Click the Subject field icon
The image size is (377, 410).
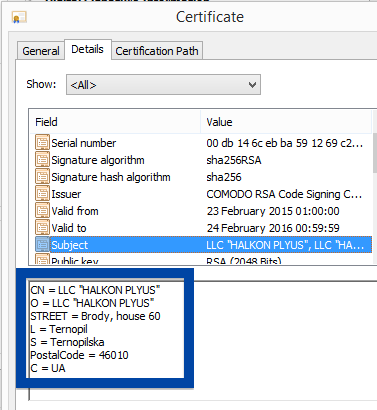(x=42, y=245)
